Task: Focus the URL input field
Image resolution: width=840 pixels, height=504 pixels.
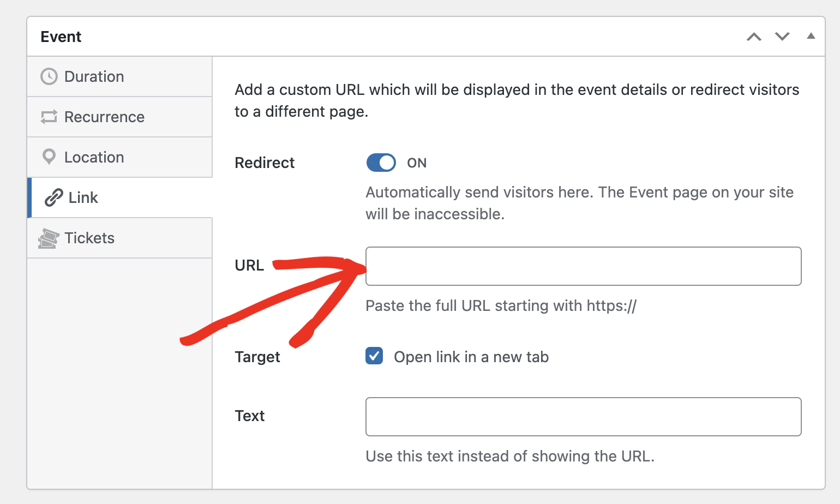Action: (x=584, y=266)
